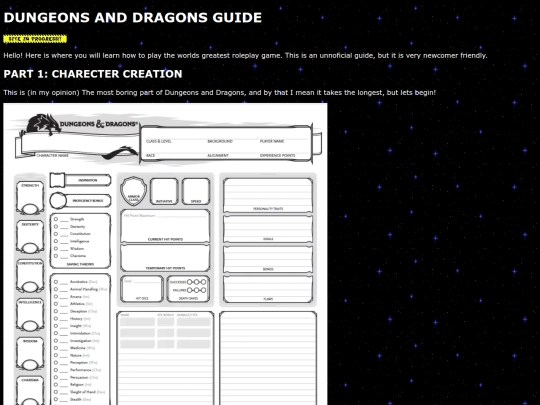Click the Inspiration box
The image size is (540, 405).
(80, 180)
